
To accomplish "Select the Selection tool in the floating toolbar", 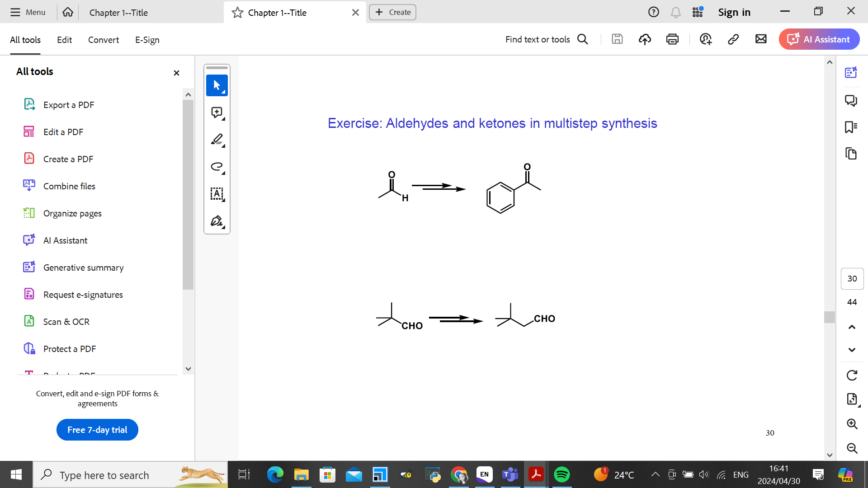I will tap(217, 85).
